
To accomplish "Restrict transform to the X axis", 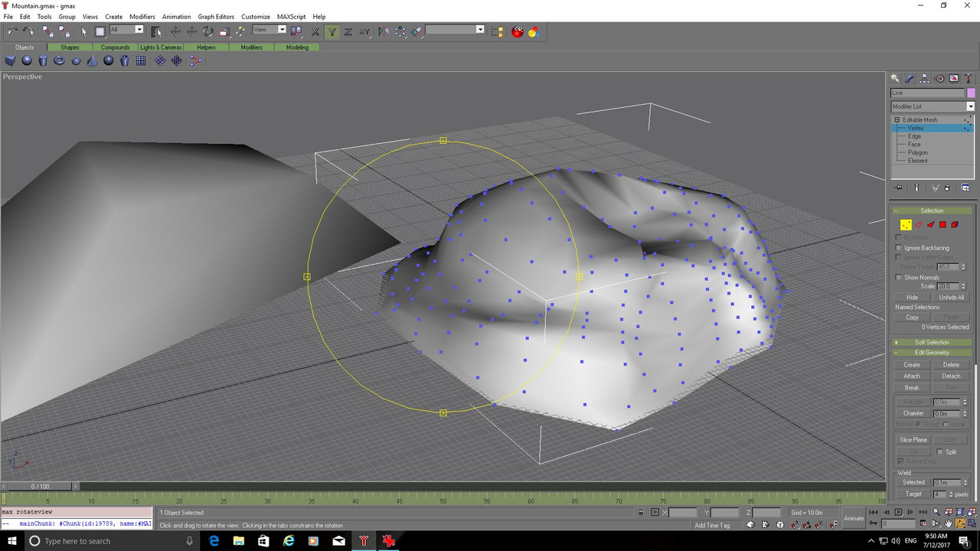I will (315, 31).
